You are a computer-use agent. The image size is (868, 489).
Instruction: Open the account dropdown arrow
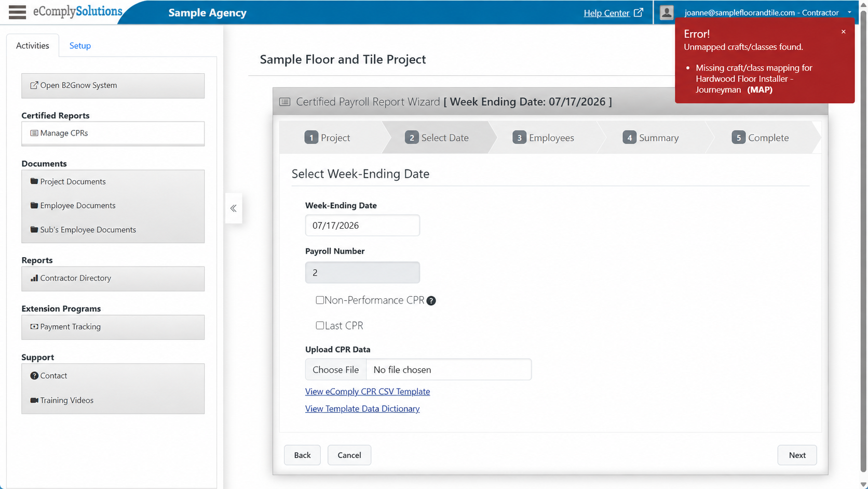850,12
